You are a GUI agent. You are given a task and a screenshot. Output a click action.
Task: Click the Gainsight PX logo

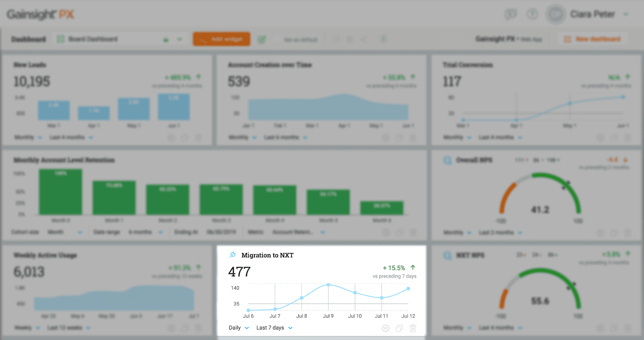pyautogui.click(x=40, y=15)
